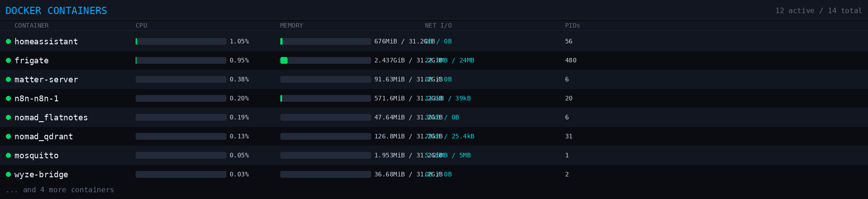Click the n8n-n8n-1 status dot
This screenshot has width=868, height=199.
click(8, 99)
